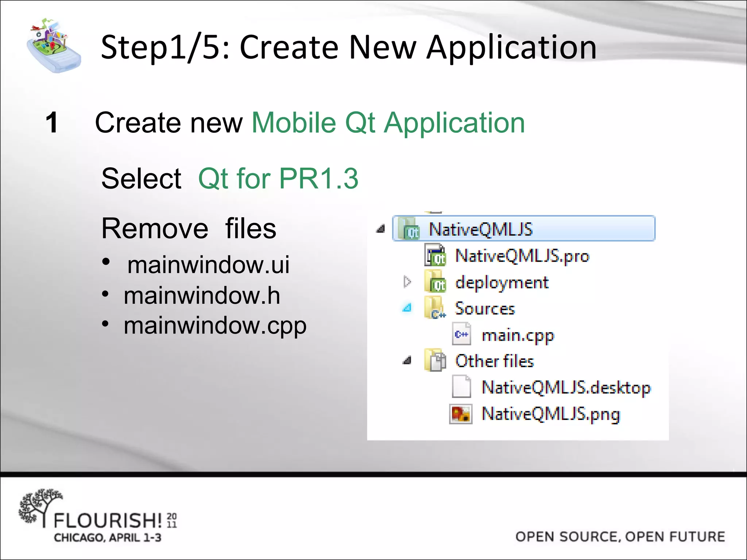
Task: Collapse the NativeQMLJS project tree node
Action: (x=380, y=229)
